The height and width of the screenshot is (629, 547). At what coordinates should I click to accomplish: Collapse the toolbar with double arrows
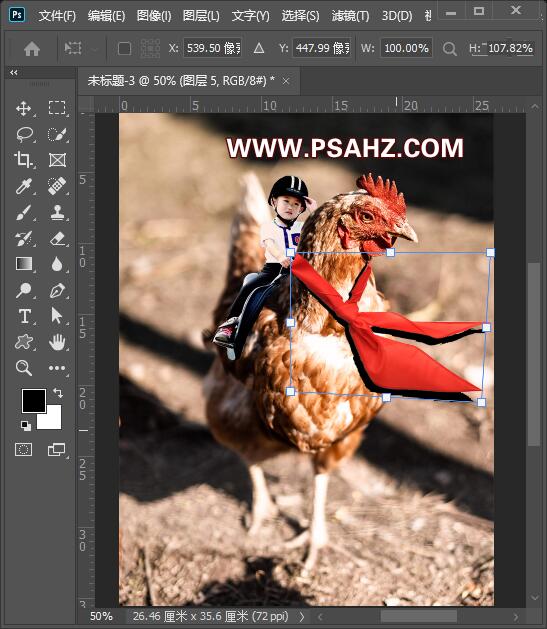[14, 73]
